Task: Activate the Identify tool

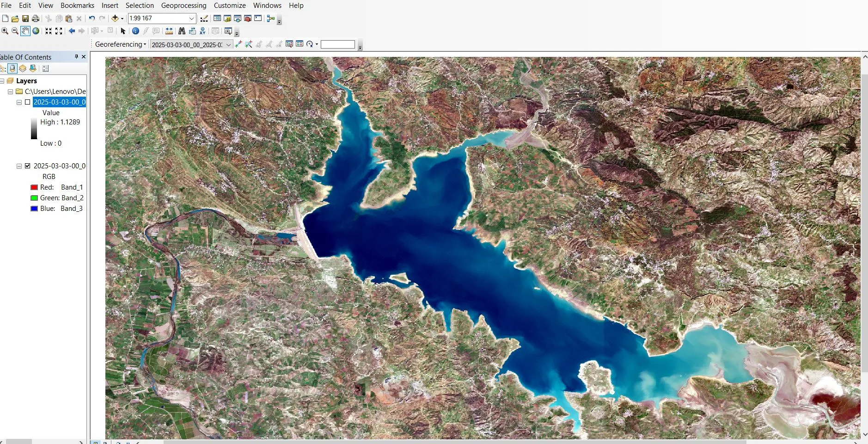Action: (x=135, y=31)
